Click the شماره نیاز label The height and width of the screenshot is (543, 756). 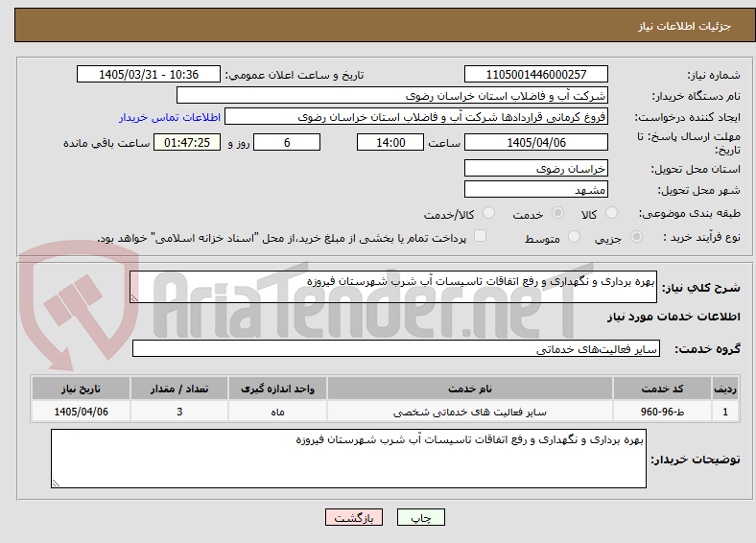coord(714,75)
